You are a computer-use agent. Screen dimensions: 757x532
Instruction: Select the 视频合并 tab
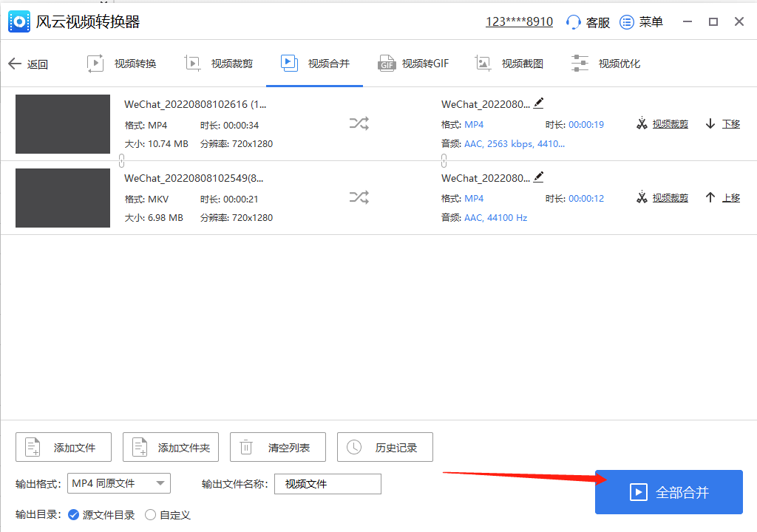[x=315, y=64]
